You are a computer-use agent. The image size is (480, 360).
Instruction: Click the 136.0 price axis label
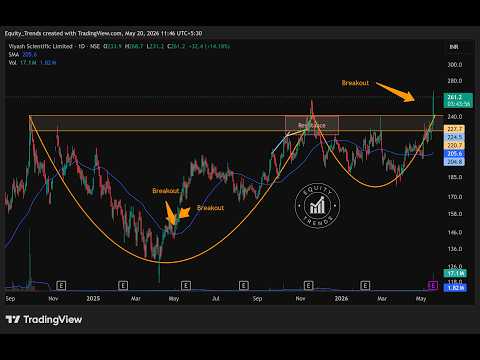point(455,249)
